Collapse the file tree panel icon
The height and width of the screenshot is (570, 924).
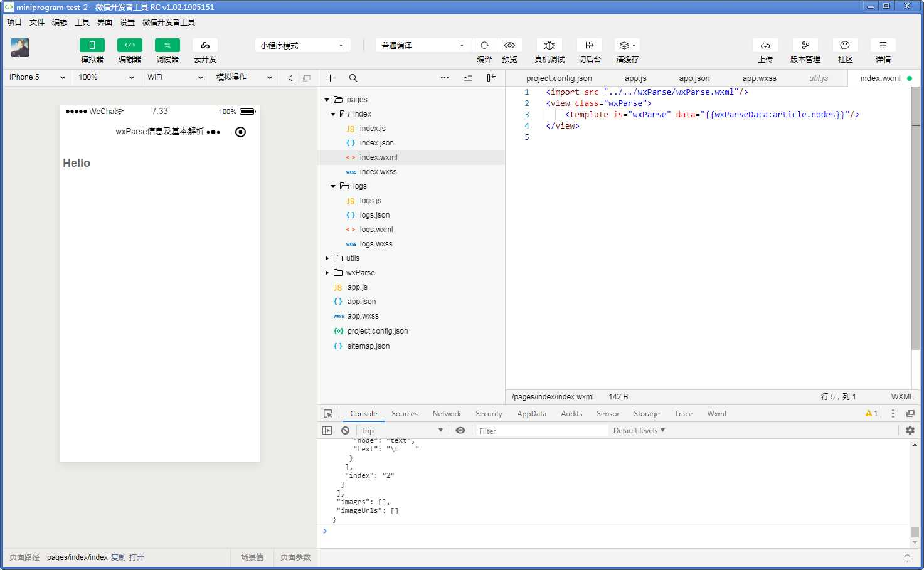pyautogui.click(x=491, y=78)
